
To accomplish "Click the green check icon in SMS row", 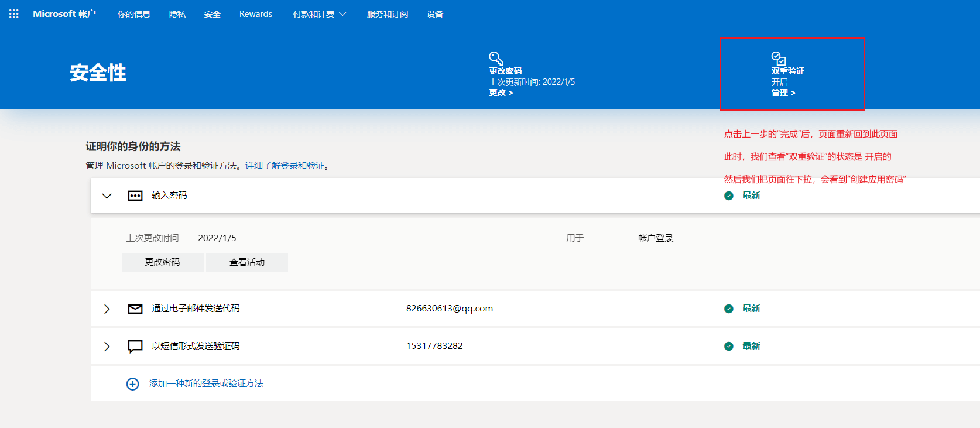I will (729, 346).
